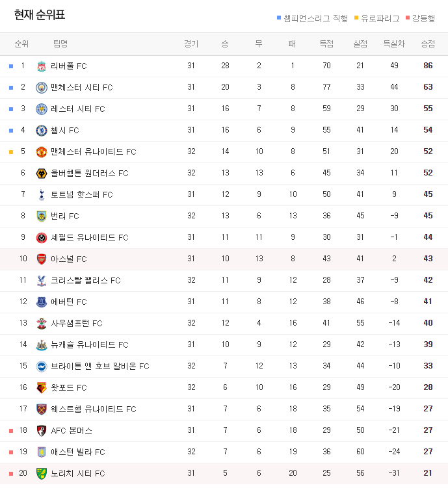Click blue 챔피언스리그 직행 legend square
The height and width of the screenshot is (492, 448).
279,18
